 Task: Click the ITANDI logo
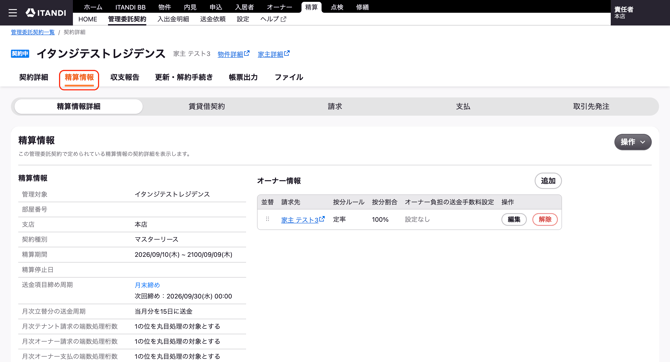point(46,13)
